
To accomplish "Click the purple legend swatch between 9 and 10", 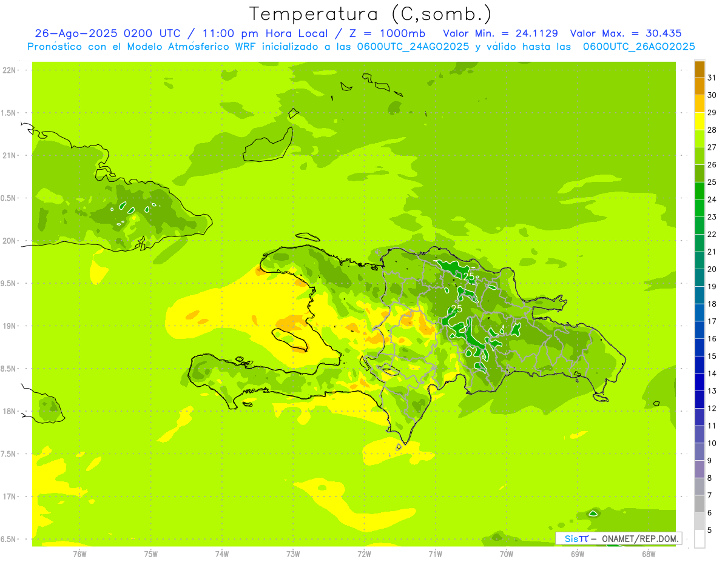I will (699, 452).
